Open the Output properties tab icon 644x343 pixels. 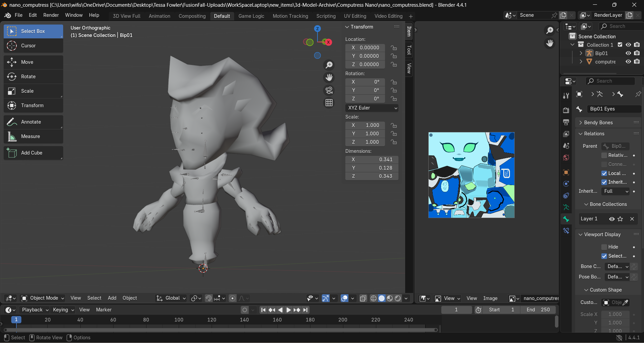tap(566, 122)
